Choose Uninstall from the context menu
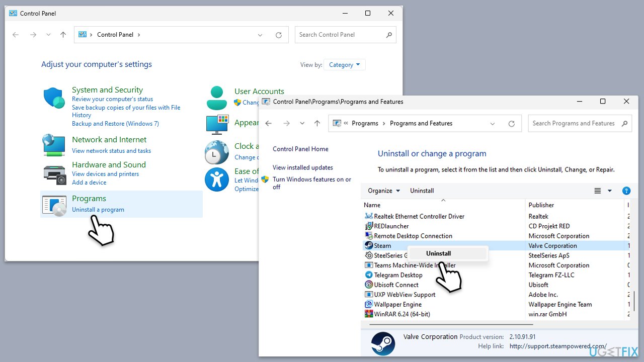 [438, 253]
